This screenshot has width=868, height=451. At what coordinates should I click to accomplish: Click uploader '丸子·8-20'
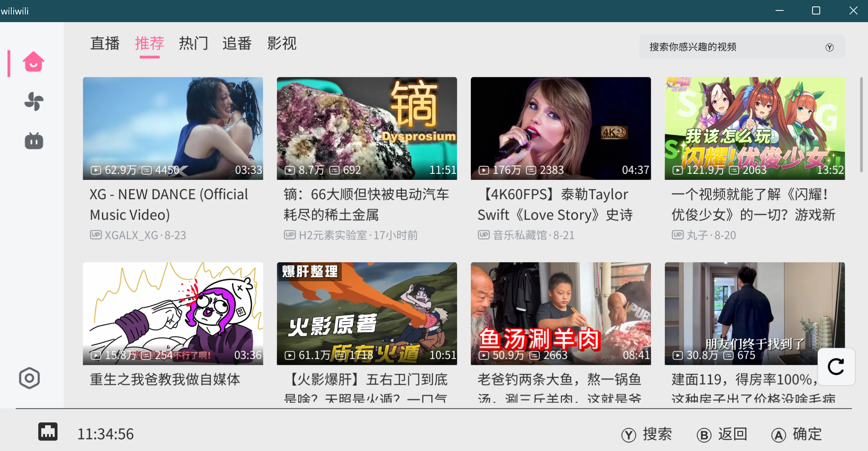pos(704,235)
